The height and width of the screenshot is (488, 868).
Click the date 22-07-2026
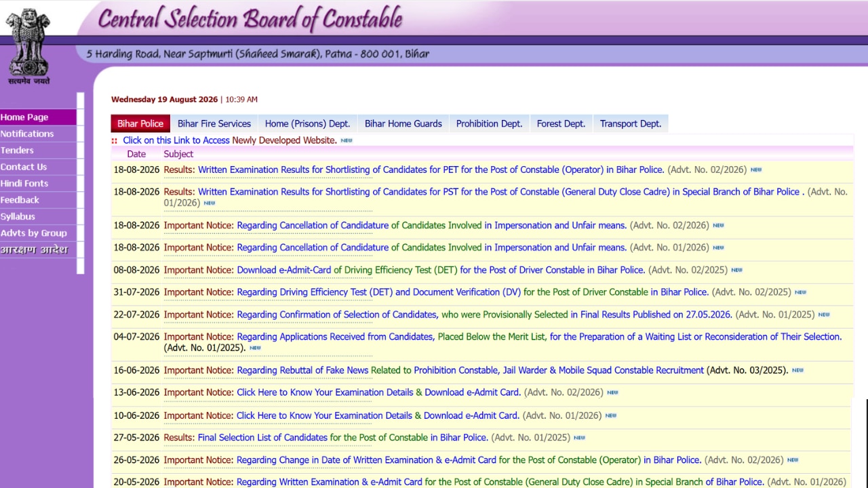click(136, 314)
